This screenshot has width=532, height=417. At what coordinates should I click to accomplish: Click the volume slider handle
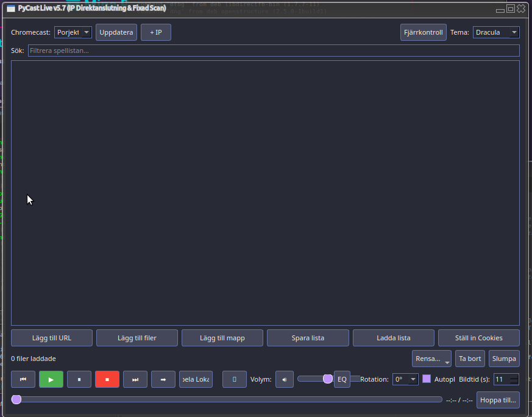328,379
